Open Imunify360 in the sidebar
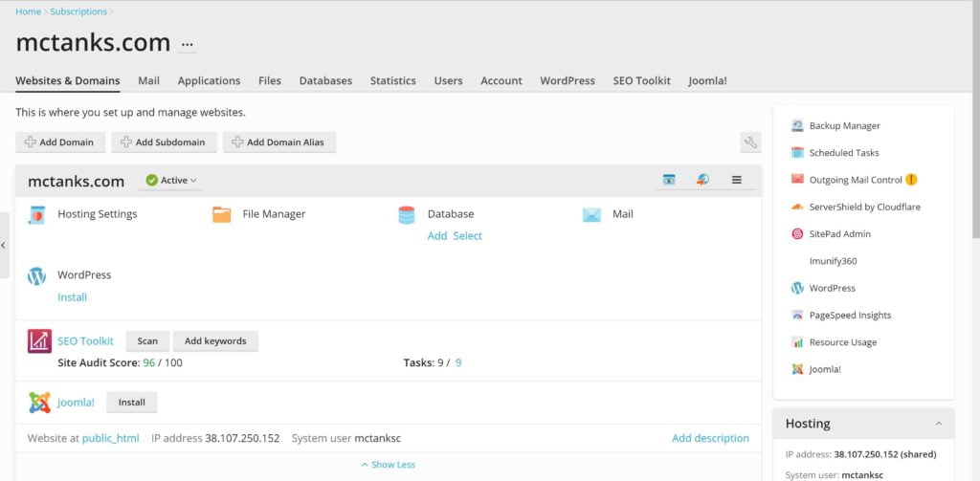 coord(834,261)
